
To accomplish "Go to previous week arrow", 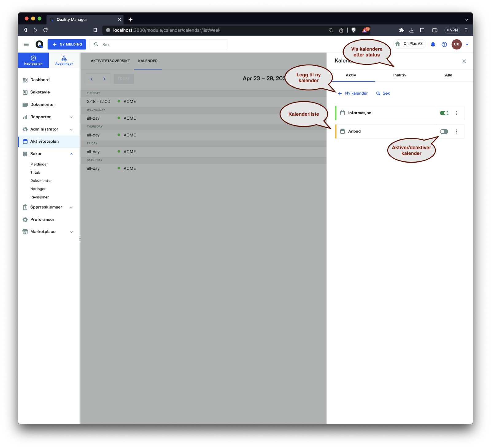I will 91,79.
